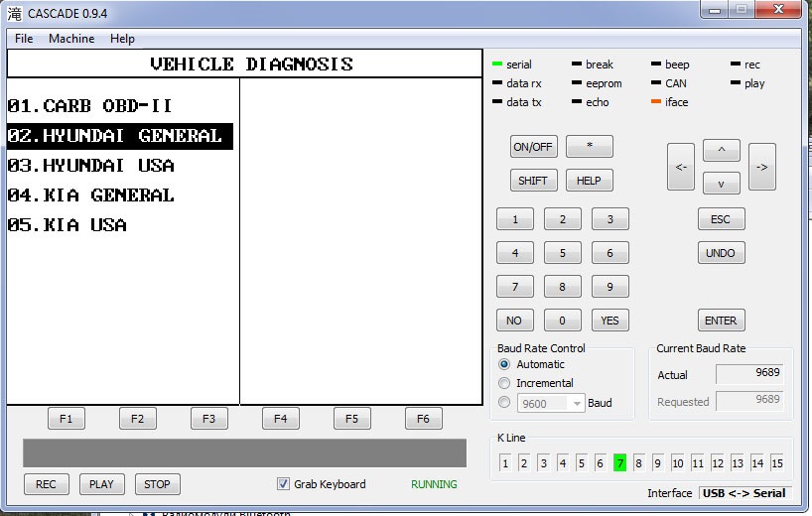812x516 pixels.
Task: Click the F3 function key
Action: point(209,419)
